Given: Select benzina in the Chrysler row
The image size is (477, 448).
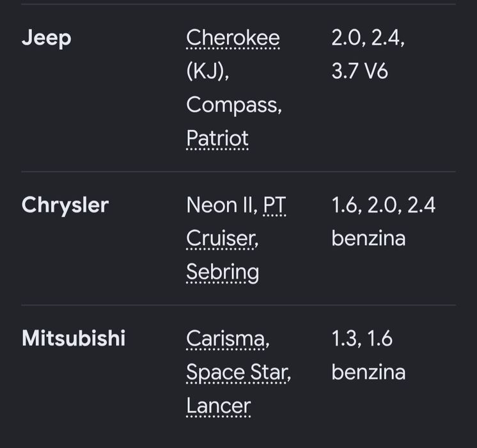Looking at the screenshot, I should click(368, 238).
